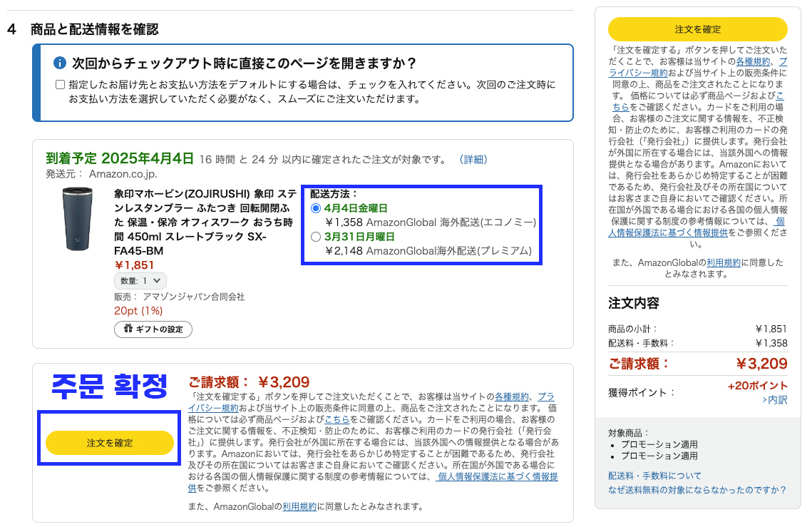The width and height of the screenshot is (812, 527).
Task: Click ¥2,148 AmazonGlobal海外配送(プレミアム) text
Action: pos(428,251)
